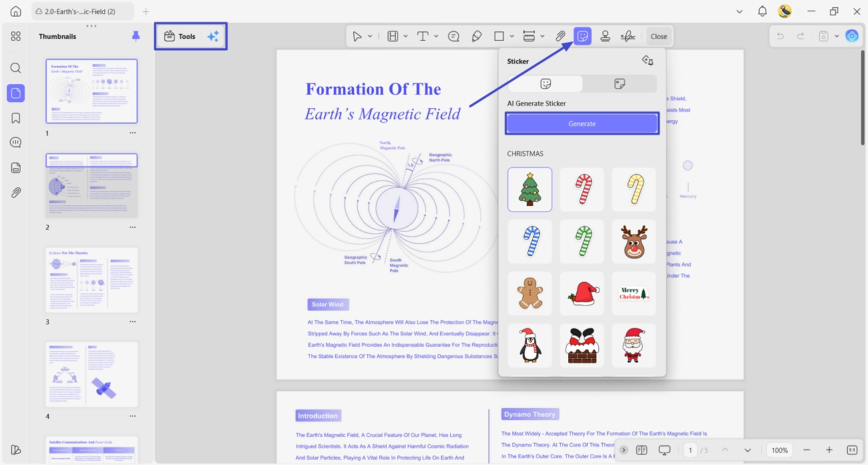Expand the save options dropdown arrow

point(837,36)
